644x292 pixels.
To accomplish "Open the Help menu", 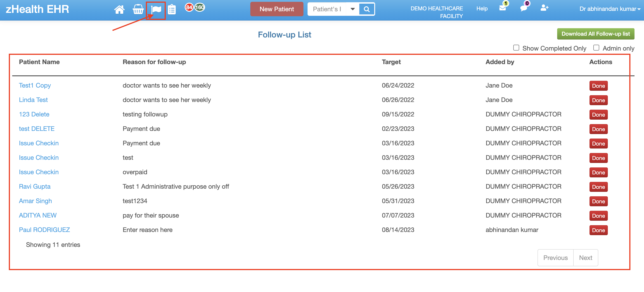I will click(x=482, y=9).
